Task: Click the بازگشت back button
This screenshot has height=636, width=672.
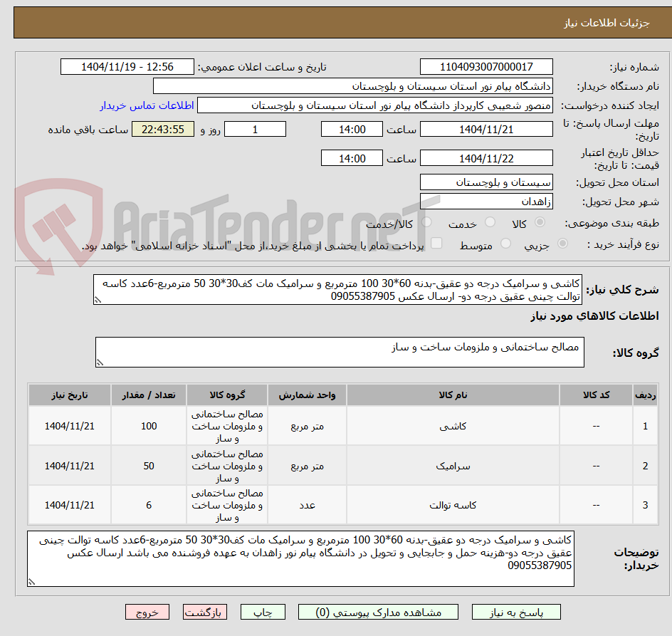Action: (205, 612)
